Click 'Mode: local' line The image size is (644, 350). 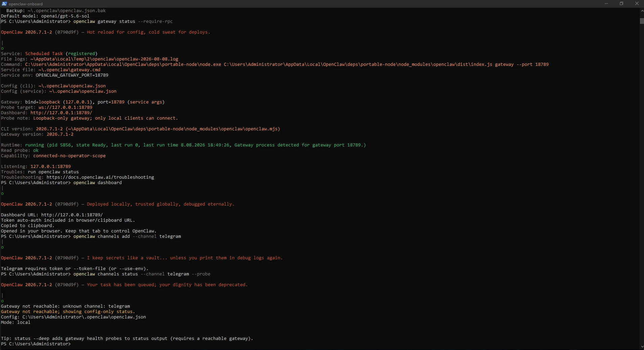[16, 322]
